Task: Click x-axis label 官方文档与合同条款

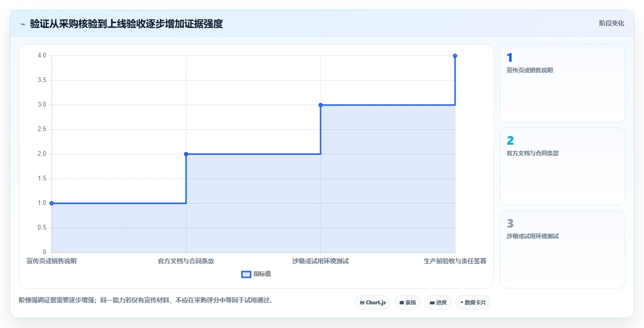Action: tap(186, 261)
